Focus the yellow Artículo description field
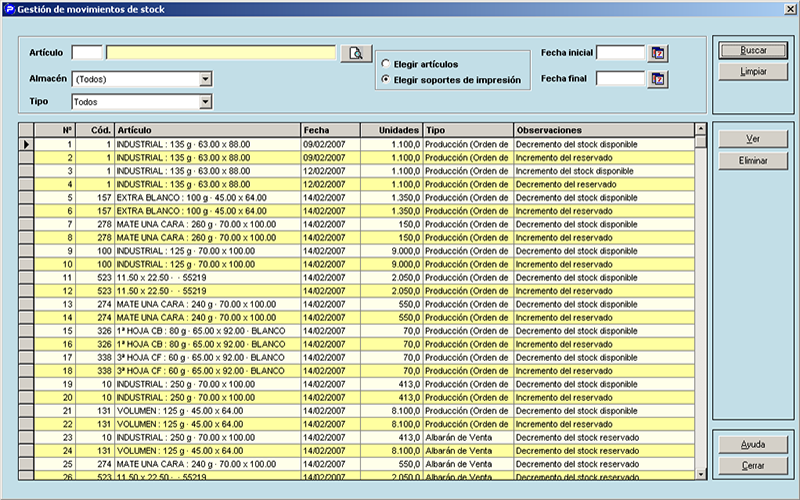The width and height of the screenshot is (800, 500). [221, 53]
